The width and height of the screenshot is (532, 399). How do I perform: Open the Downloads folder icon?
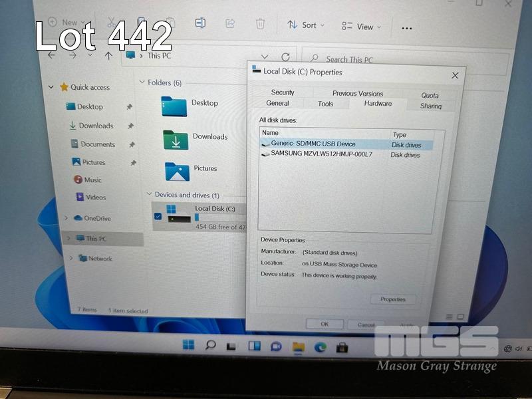(176, 140)
